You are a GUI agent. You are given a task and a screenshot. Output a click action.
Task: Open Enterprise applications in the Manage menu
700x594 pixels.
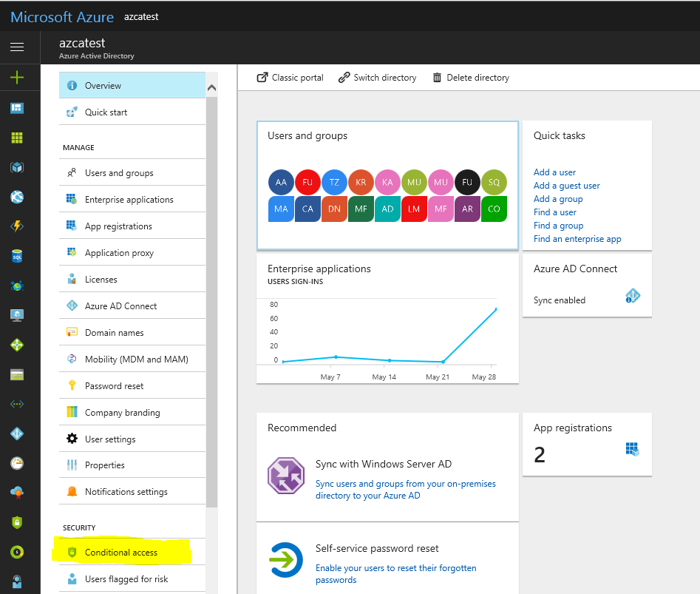point(132,199)
